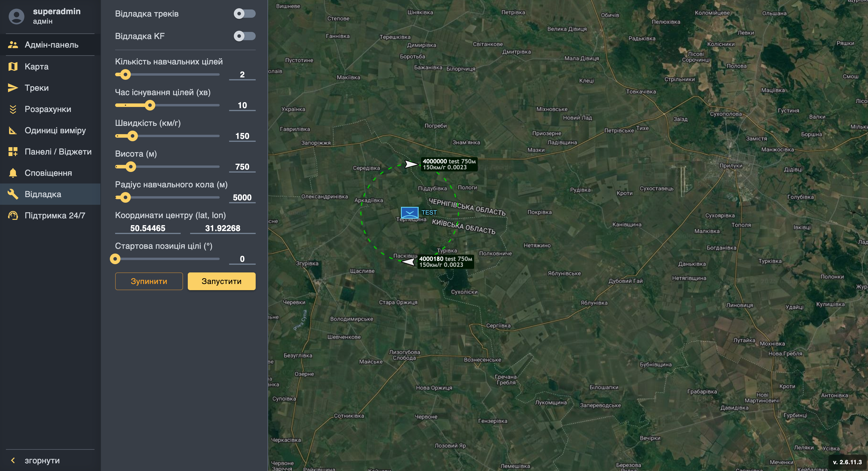868x471 pixels.
Task: Enable the Відладка треків toggle
Action: click(x=245, y=14)
